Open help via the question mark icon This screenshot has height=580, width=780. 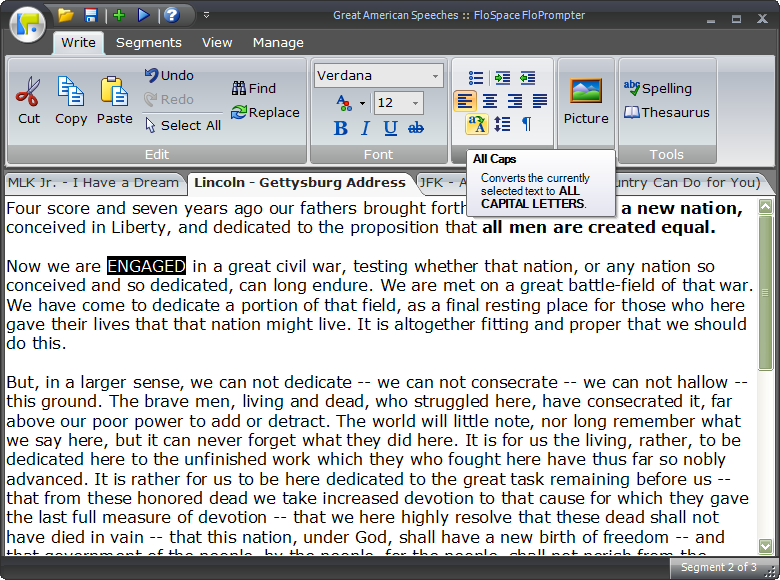(x=172, y=15)
